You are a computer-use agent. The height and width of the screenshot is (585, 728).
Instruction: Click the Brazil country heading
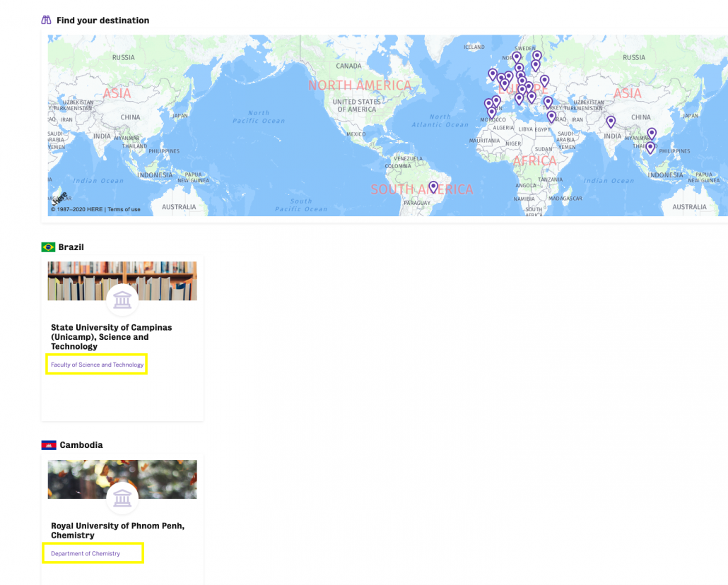click(x=71, y=247)
